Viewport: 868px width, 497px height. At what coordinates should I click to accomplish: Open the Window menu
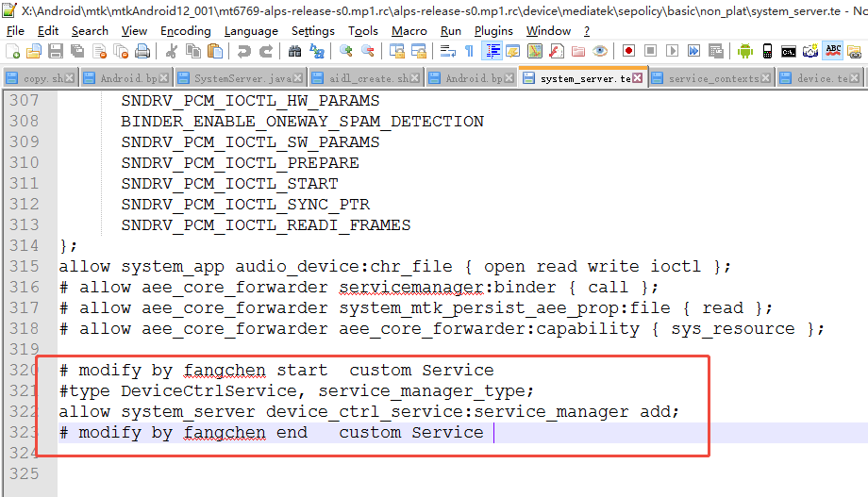[x=548, y=31]
